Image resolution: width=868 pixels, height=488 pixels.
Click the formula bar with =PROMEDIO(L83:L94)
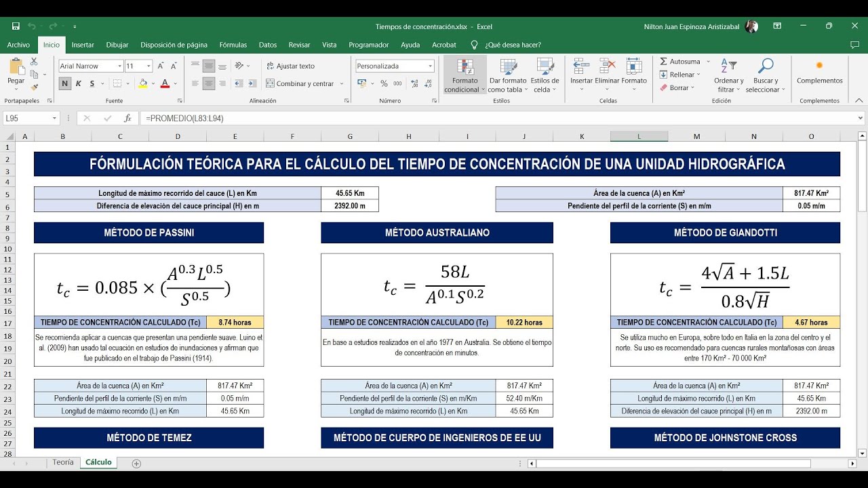coord(502,118)
